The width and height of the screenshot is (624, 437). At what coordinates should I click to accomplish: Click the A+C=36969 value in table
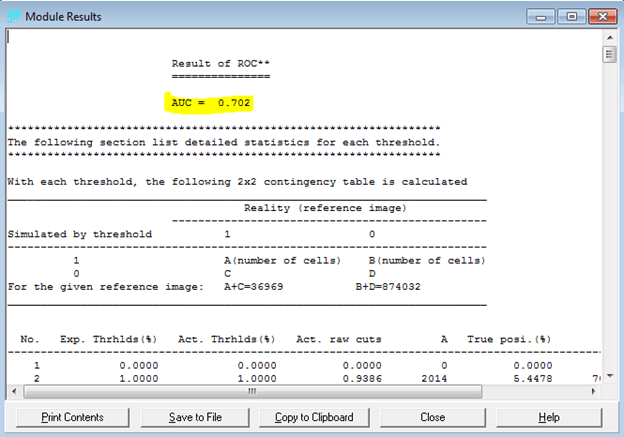(262, 287)
